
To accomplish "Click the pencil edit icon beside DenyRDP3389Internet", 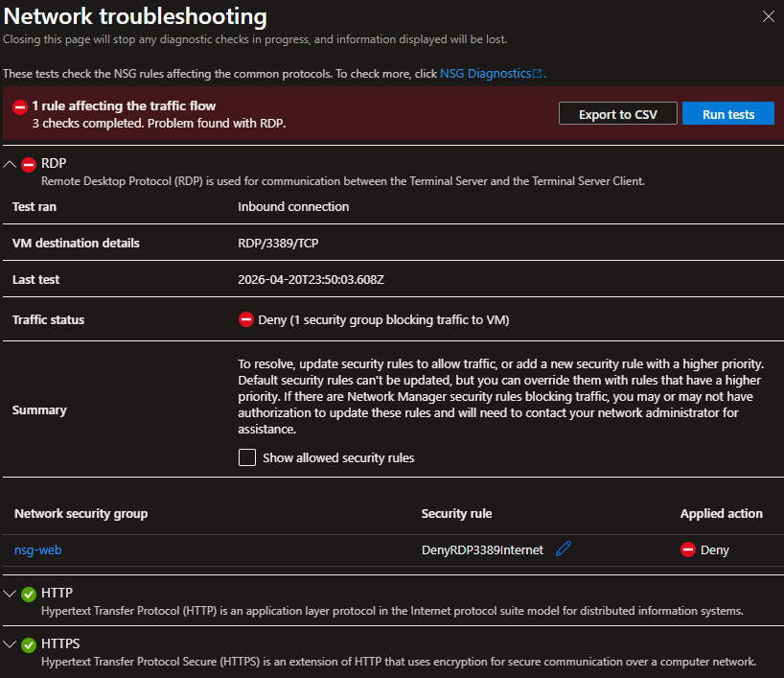I will click(x=564, y=549).
